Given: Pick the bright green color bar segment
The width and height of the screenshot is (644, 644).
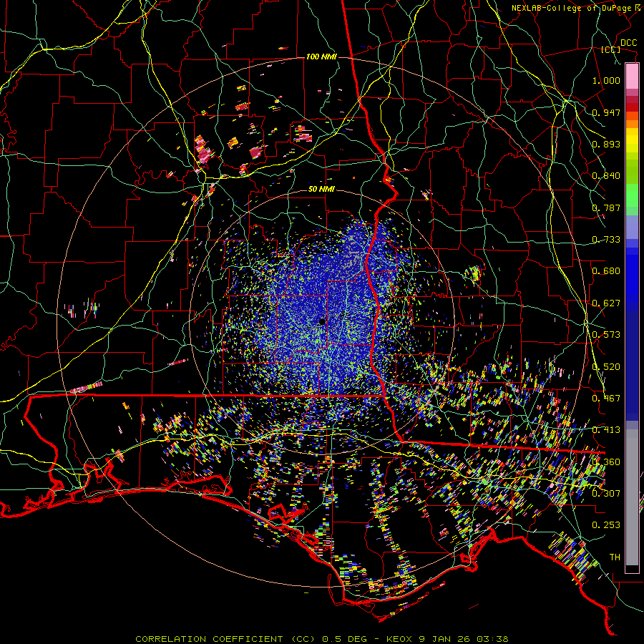Looking at the screenshot, I should (x=632, y=195).
